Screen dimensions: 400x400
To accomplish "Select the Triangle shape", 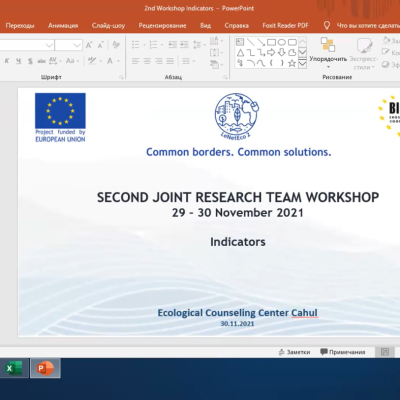I will tap(240, 52).
